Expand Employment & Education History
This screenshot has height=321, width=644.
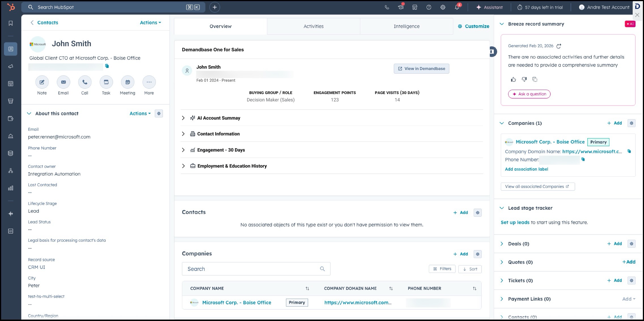point(183,166)
